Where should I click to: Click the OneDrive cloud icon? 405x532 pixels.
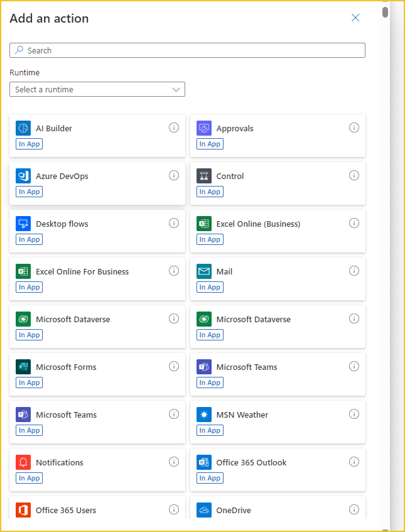tap(204, 510)
